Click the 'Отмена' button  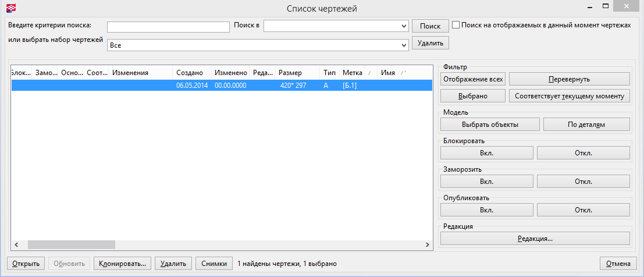point(618,264)
